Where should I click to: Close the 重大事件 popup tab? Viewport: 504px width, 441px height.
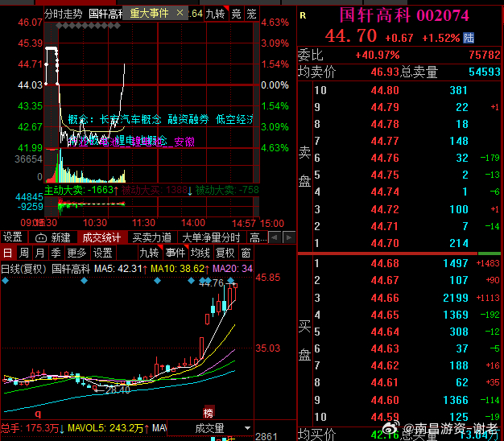(180, 13)
